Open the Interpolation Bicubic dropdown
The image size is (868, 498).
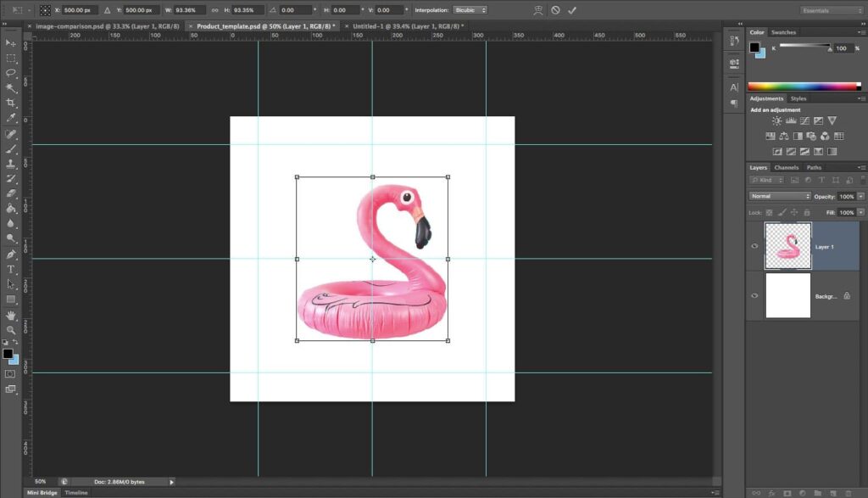coord(470,10)
